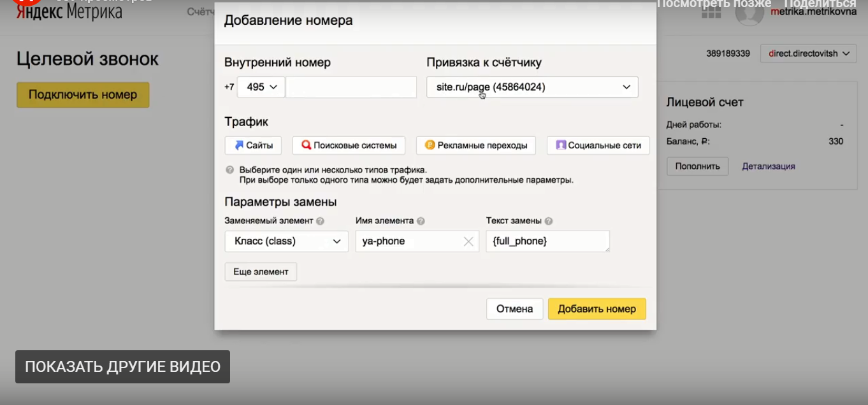The width and height of the screenshot is (868, 405).
Task: Clear ya-phone using the X in the field
Action: [468, 241]
